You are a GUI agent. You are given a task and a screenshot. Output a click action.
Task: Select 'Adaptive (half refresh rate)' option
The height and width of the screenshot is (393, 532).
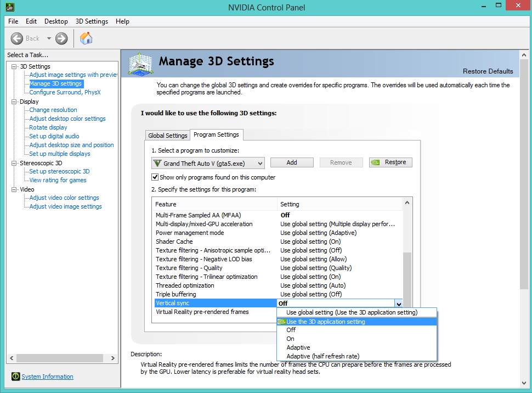click(x=322, y=356)
